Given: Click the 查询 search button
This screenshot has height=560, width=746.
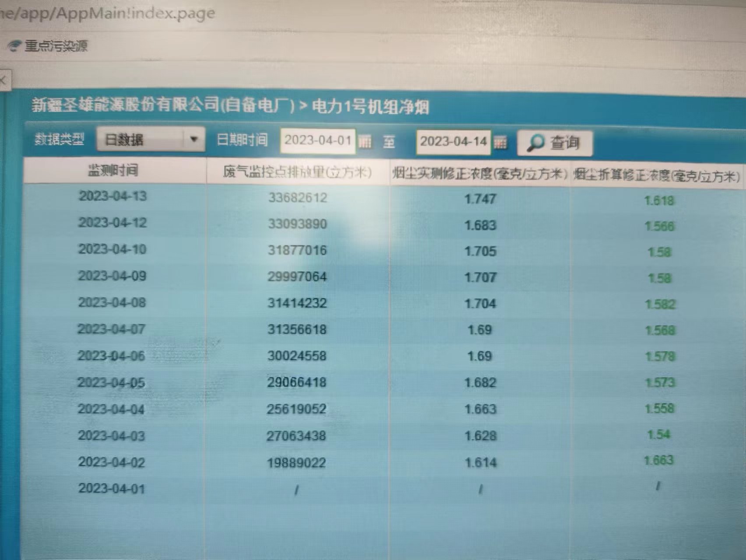Looking at the screenshot, I should [x=555, y=143].
